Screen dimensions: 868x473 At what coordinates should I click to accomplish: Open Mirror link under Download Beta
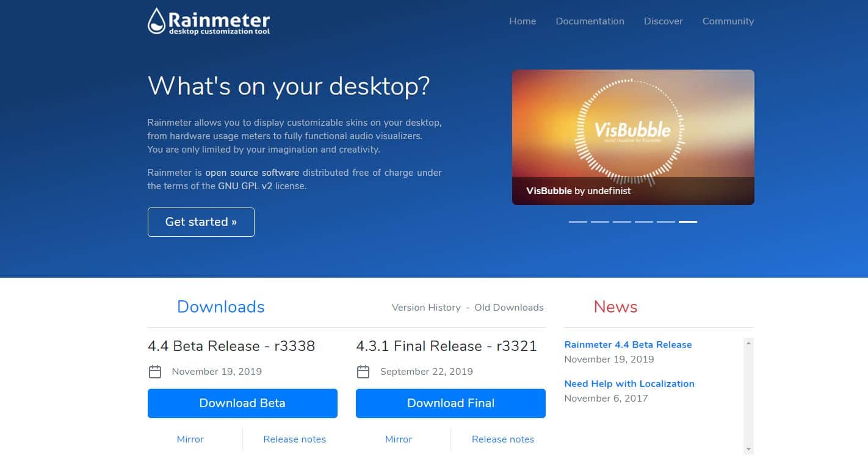click(190, 439)
